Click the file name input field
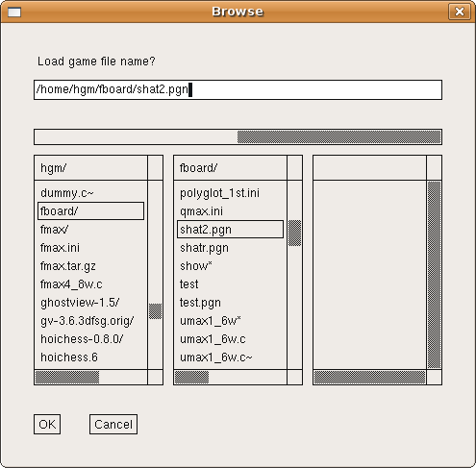The height and width of the screenshot is (468, 476). 238,89
